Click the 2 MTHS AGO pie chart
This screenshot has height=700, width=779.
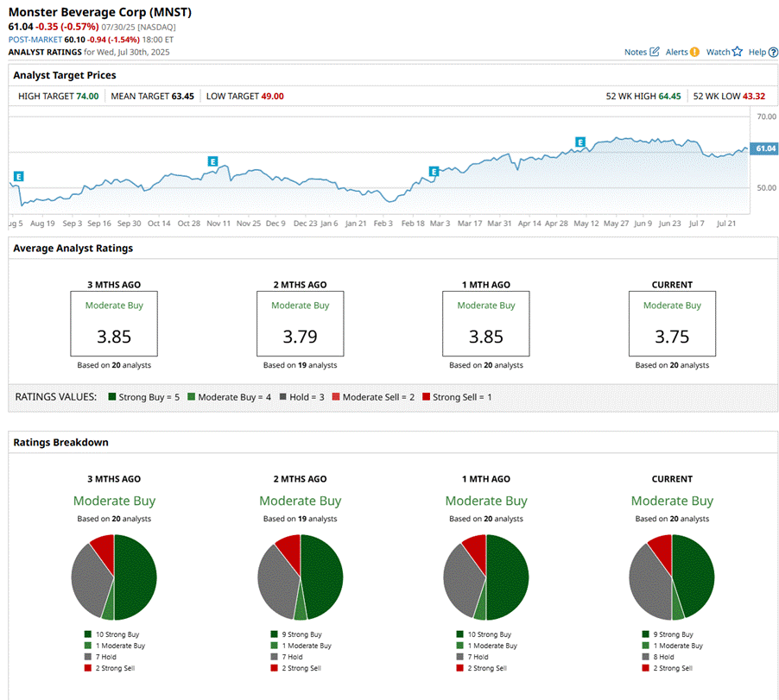pos(300,577)
